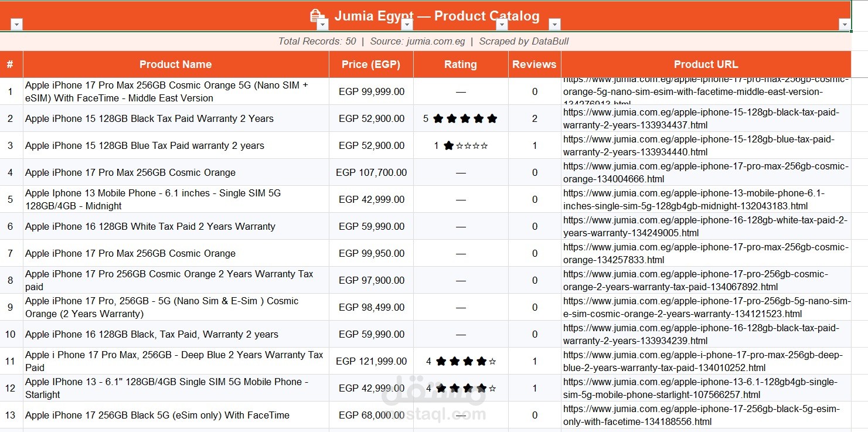Select row number 13 cell
The image size is (868, 432).
pyautogui.click(x=11, y=415)
